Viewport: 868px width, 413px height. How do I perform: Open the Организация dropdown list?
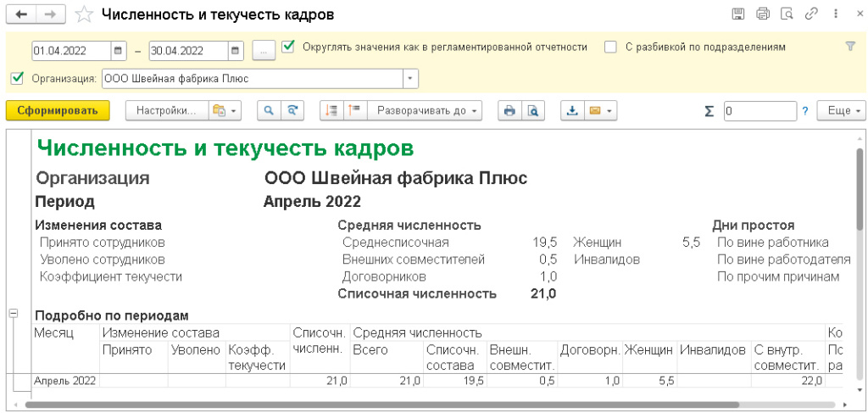pyautogui.click(x=411, y=79)
